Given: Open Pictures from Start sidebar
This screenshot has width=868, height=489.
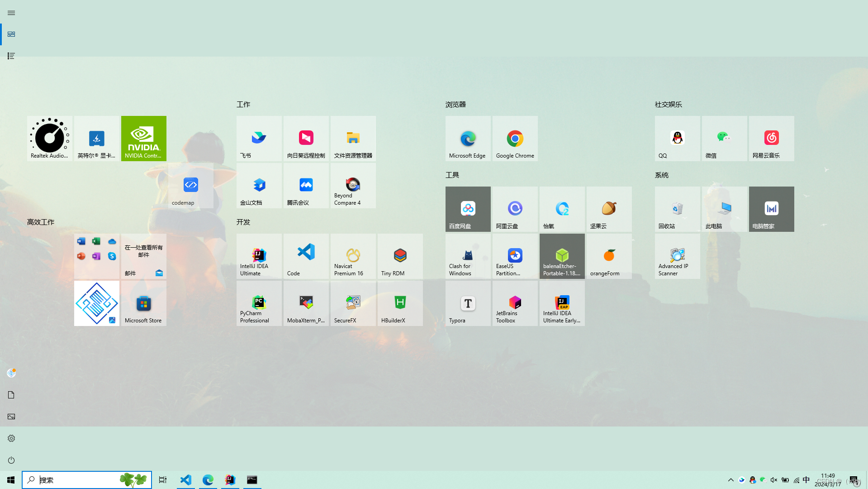Looking at the screenshot, I should point(11,417).
